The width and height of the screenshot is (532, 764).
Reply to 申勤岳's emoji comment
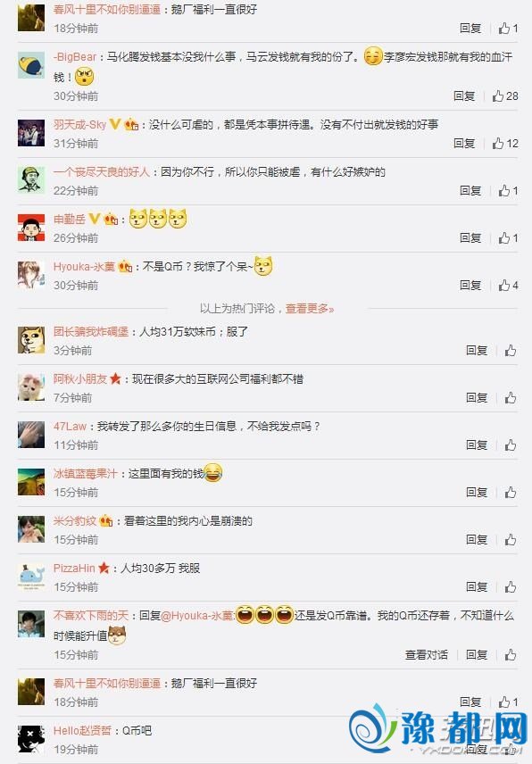click(470, 237)
